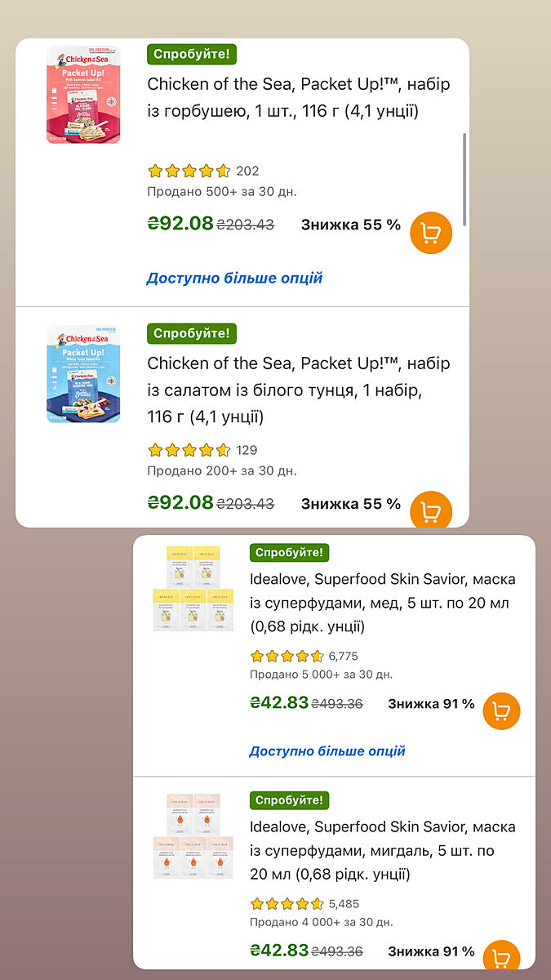551x980 pixels.
Task: View pink salmon kit product image
Action: click(x=83, y=95)
